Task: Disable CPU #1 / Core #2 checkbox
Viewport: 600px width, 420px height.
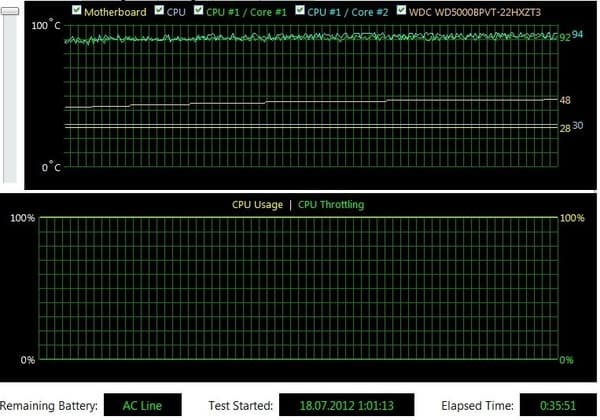Action: 298,11
